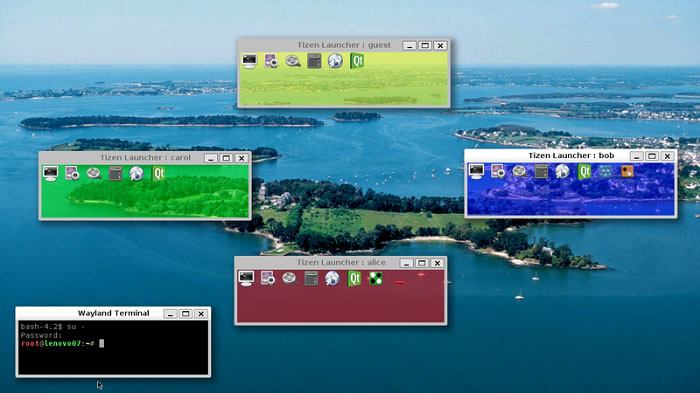Launch the Qt icon in alice launcher

click(x=354, y=278)
